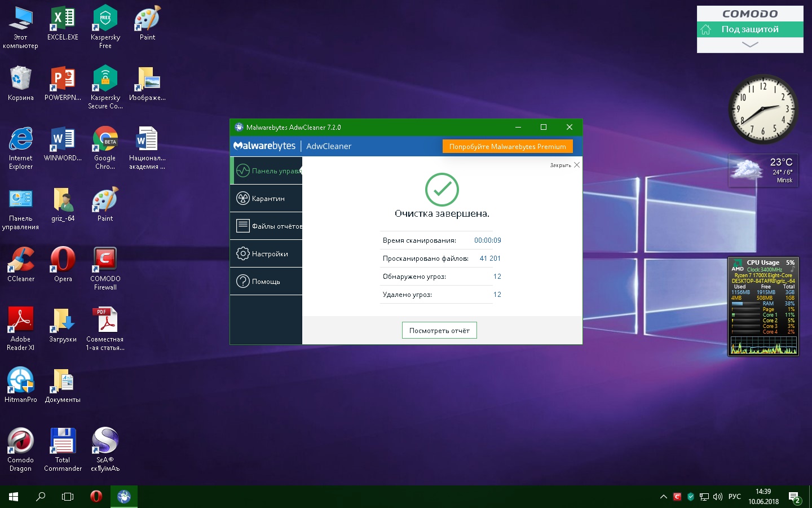812x508 pixels.
Task: Show hidden system tray icons
Action: click(x=663, y=497)
